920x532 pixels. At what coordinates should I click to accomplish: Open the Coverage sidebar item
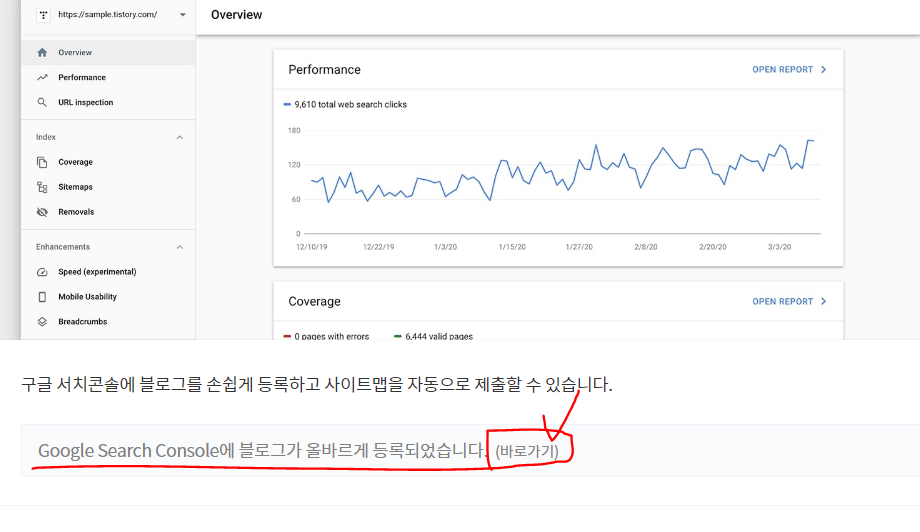coord(108,162)
